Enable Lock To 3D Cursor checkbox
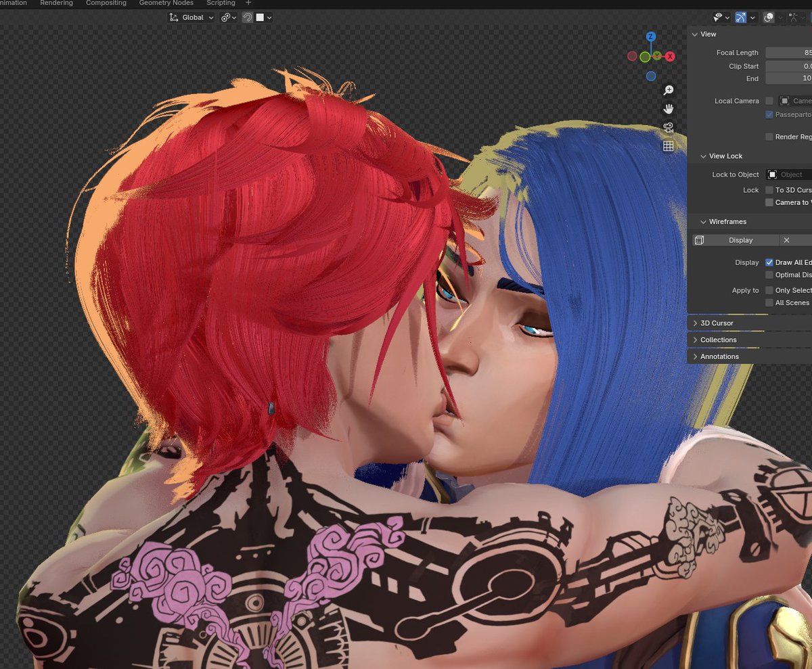Screen dimensions: 812x669 (769, 190)
